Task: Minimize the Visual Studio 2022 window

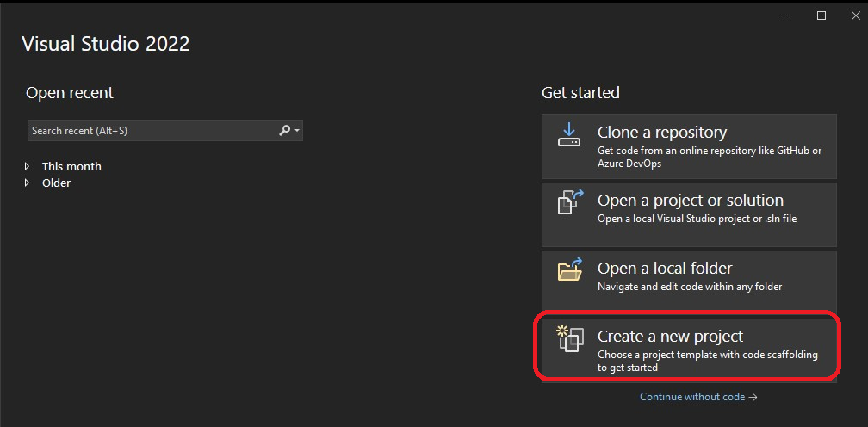Action: point(788,15)
